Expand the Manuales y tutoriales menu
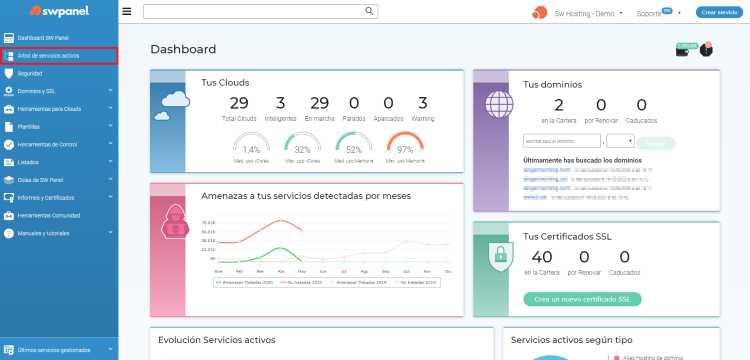 point(110,232)
